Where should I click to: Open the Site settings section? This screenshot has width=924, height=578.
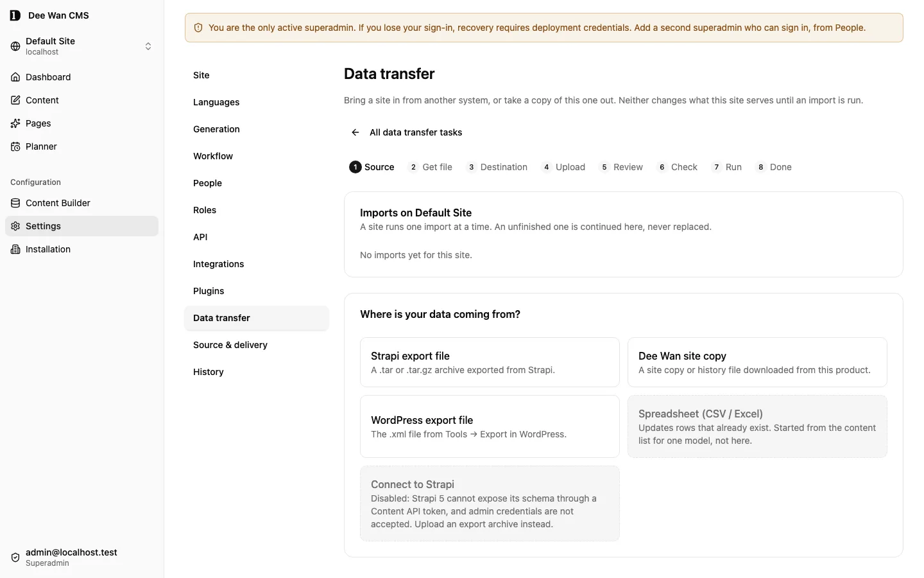click(x=257, y=75)
